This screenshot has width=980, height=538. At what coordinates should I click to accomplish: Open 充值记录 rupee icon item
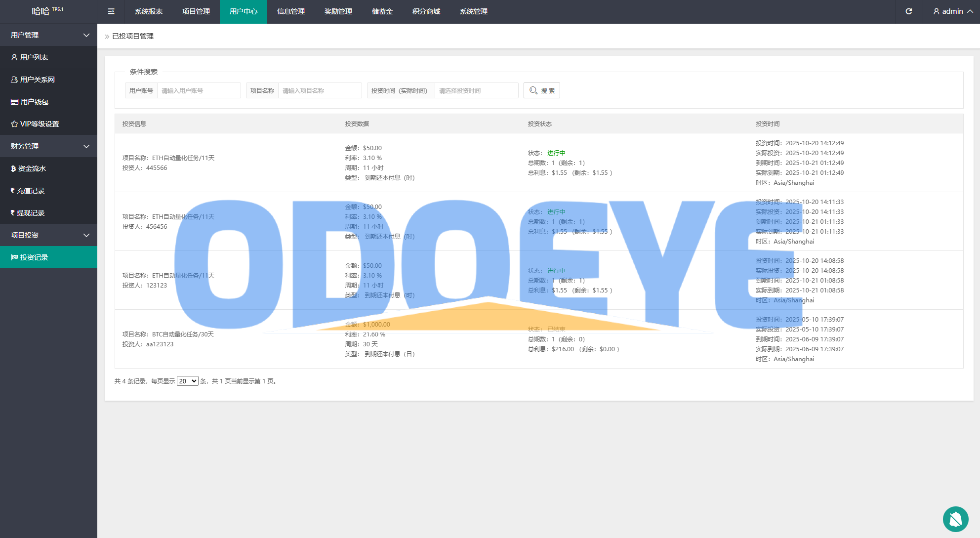coord(30,191)
